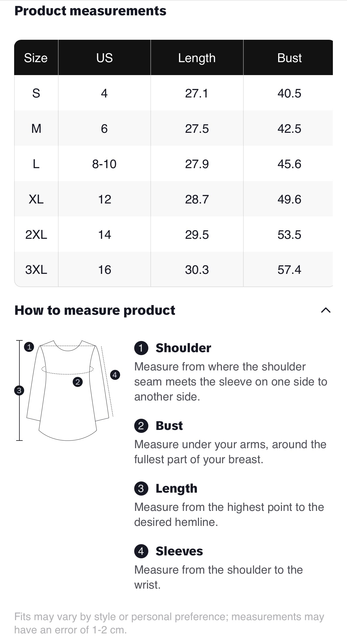347x644 pixels.
Task: Tap marker 1 on the garment diagram
Action: pos(29,347)
